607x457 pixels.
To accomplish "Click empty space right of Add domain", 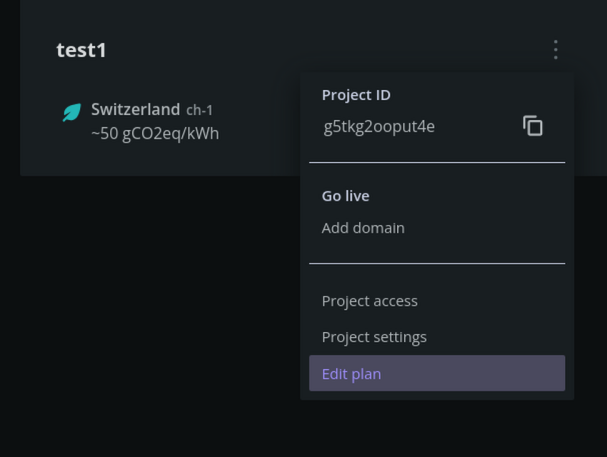I will click(x=484, y=228).
